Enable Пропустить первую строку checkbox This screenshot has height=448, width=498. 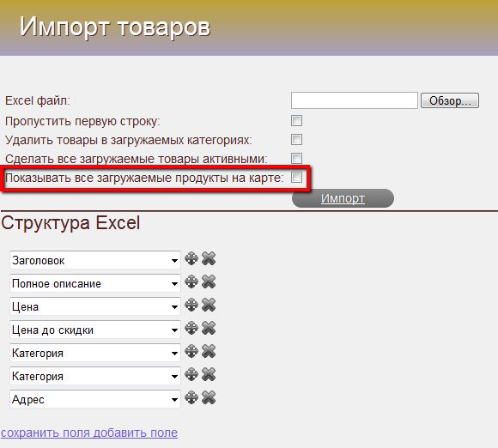296,121
